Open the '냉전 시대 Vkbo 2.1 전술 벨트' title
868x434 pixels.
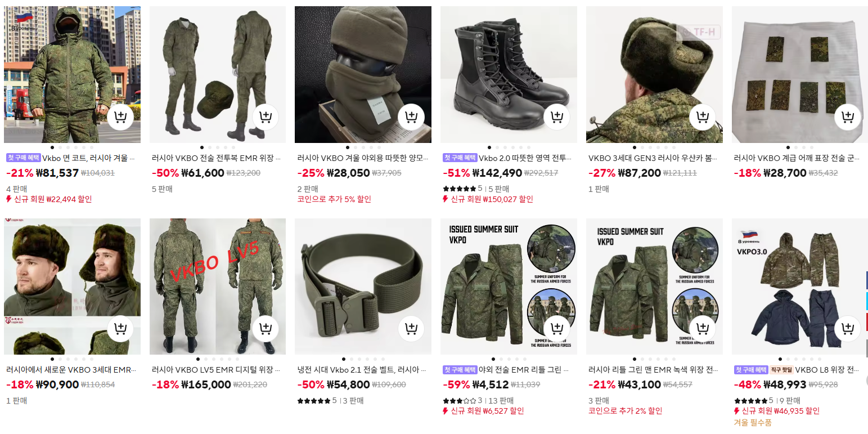click(362, 370)
